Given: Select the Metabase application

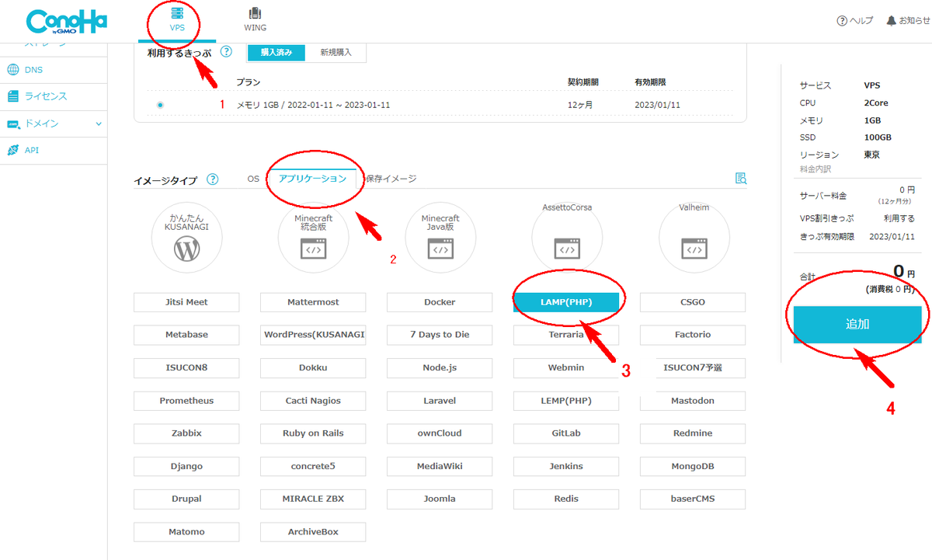Looking at the screenshot, I should pyautogui.click(x=186, y=335).
